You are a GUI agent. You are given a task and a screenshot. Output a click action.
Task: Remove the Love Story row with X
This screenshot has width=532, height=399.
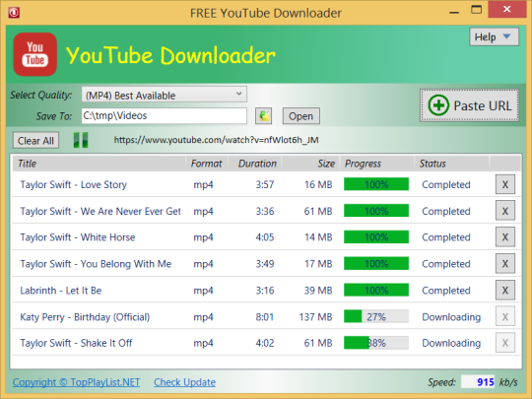[x=505, y=184]
